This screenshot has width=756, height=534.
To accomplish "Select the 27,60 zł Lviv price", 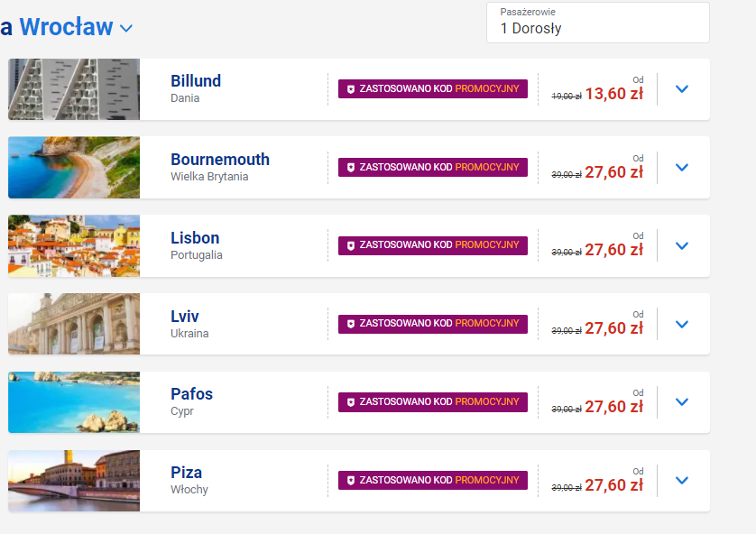I will point(613,328).
